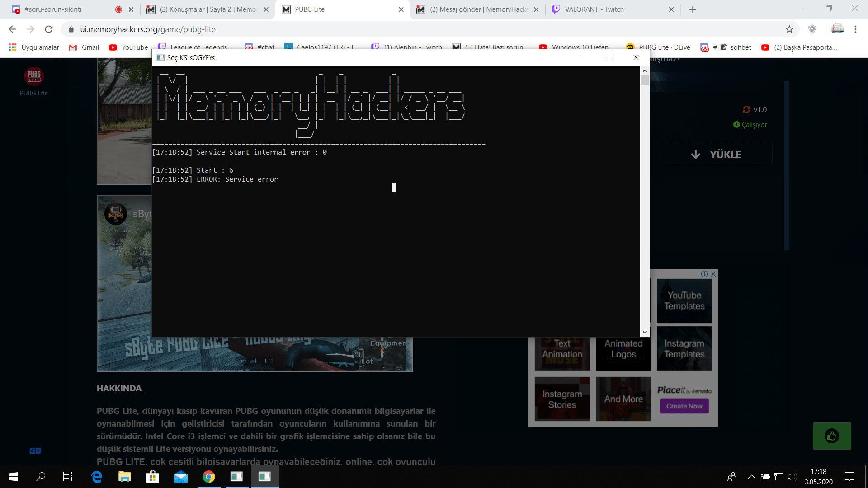Click the PUBG Lite sidebar game icon
868x488 pixels.
coord(34,76)
